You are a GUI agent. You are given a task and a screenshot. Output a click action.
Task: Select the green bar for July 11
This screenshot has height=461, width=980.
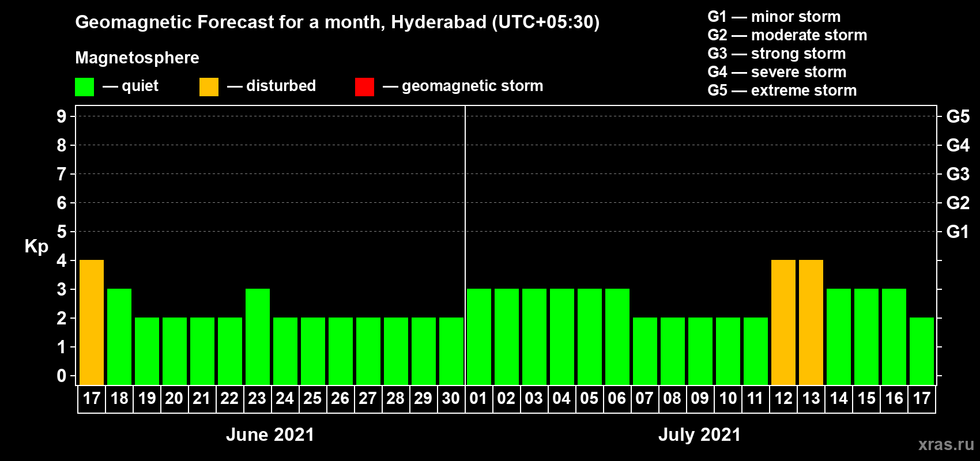click(x=756, y=351)
